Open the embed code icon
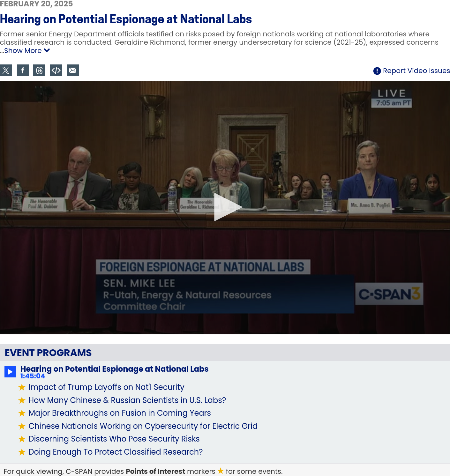The height and width of the screenshot is (476, 450). point(56,71)
